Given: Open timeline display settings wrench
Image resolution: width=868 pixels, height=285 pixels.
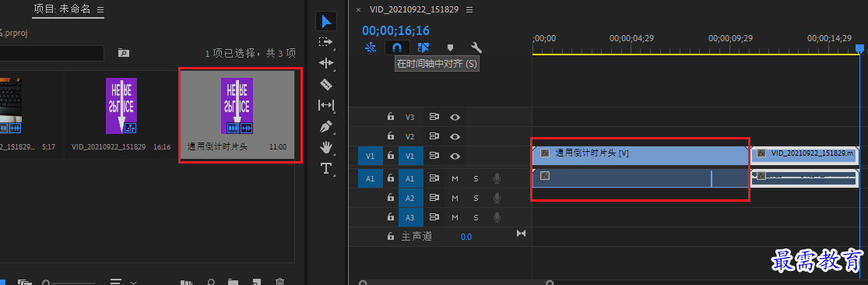Looking at the screenshot, I should click(476, 47).
